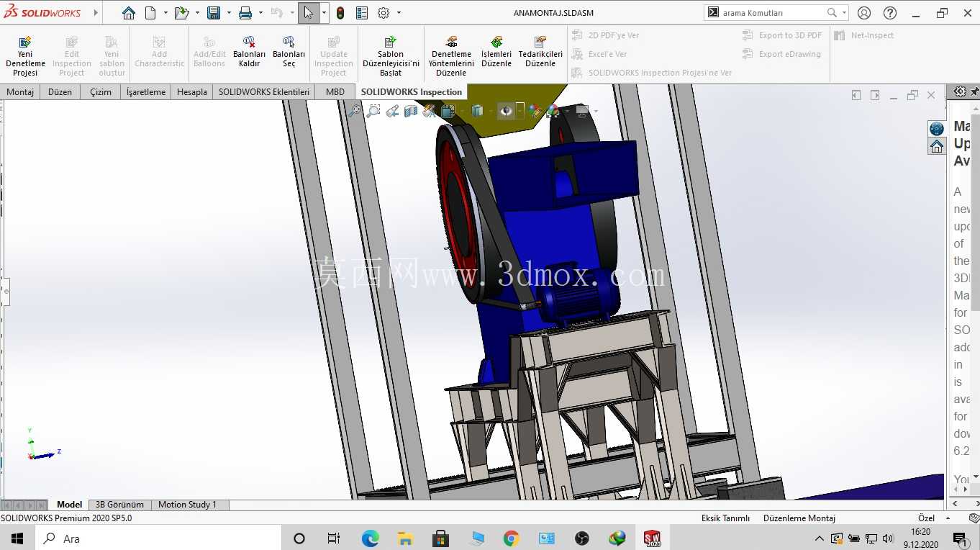Open File Properties list icon
The width and height of the screenshot is (980, 550).
[x=362, y=13]
